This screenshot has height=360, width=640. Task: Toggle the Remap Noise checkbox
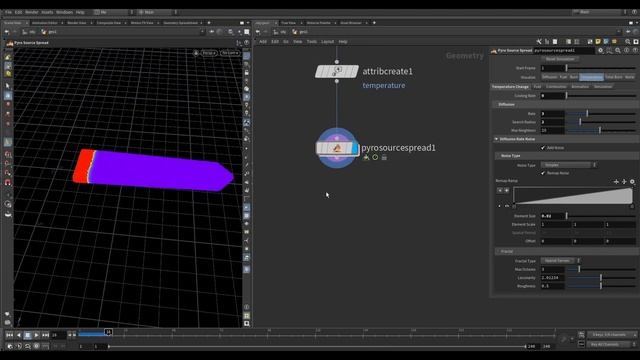[543, 173]
